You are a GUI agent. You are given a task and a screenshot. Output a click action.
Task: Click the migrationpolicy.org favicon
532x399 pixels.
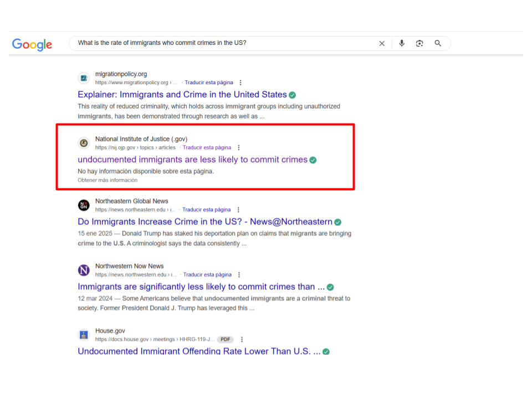tap(84, 78)
